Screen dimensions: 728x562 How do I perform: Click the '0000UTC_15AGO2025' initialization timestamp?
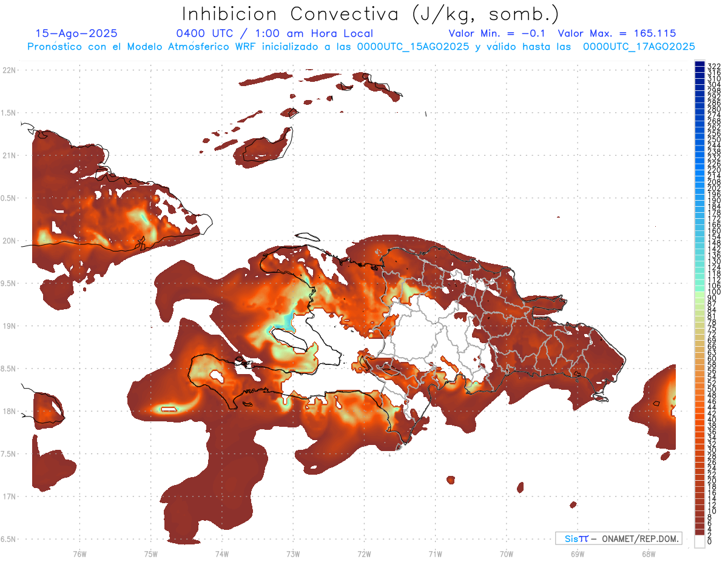(x=413, y=46)
